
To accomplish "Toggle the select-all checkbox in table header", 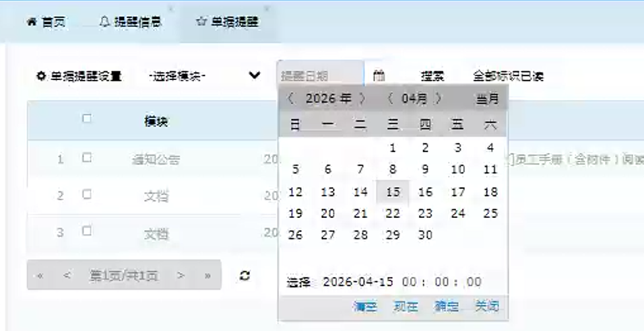I will [x=86, y=118].
